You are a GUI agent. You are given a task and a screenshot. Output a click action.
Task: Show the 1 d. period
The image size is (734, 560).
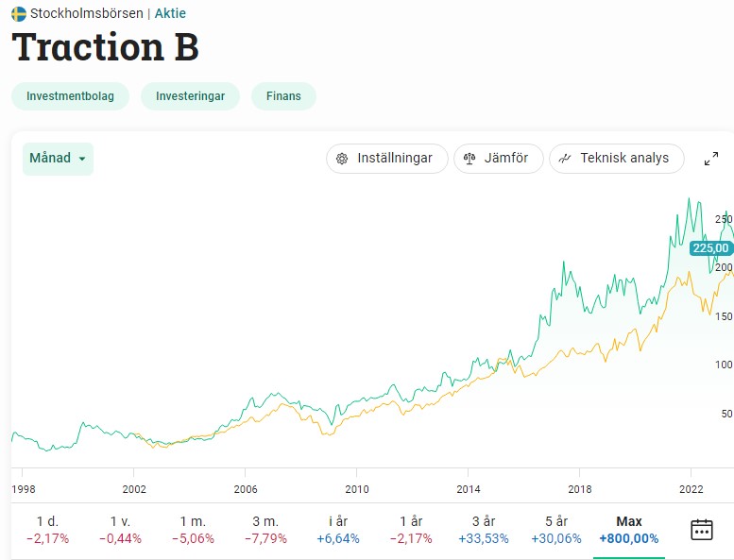[46, 530]
